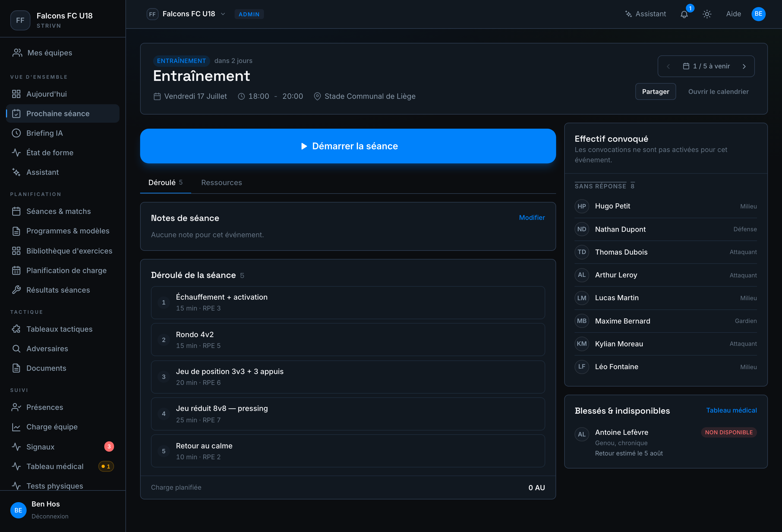Click Modifier in Notes de séance
782x532 pixels.
(x=532, y=218)
